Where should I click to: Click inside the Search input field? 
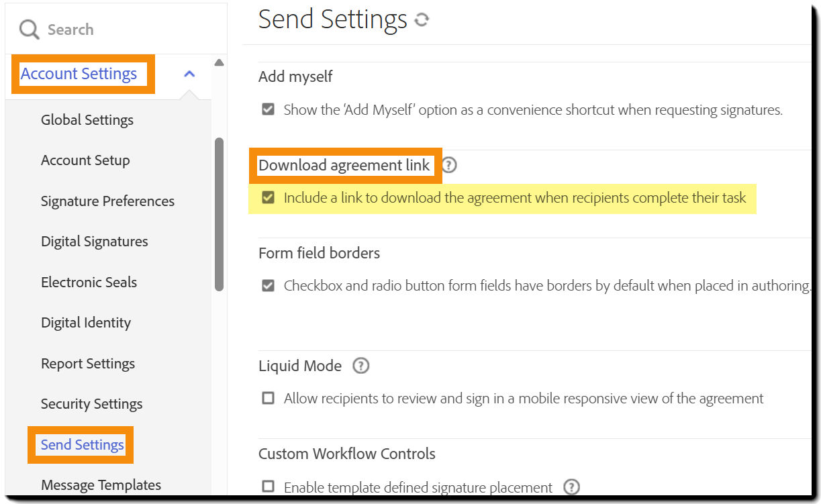coord(101,29)
